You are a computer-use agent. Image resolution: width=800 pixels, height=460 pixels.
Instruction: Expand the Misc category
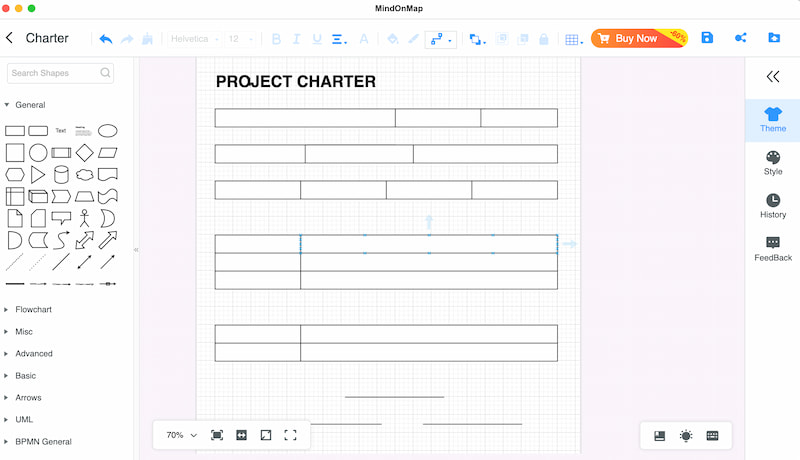[19, 331]
